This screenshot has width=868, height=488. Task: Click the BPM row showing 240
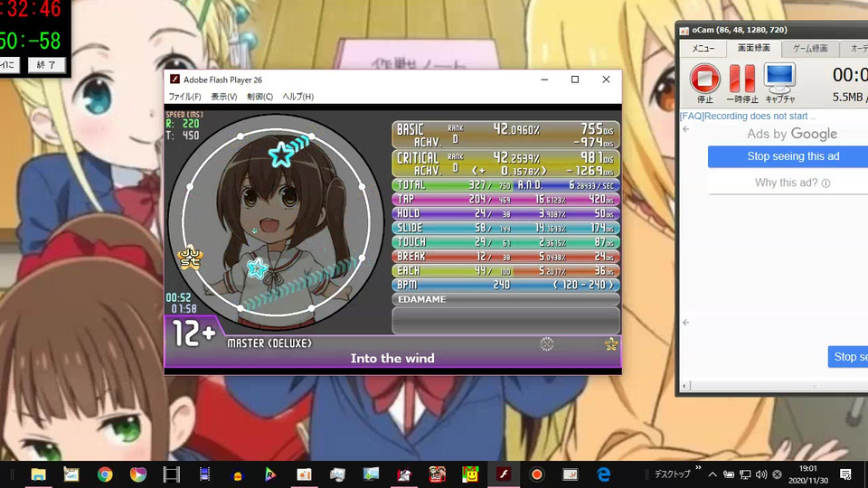505,286
